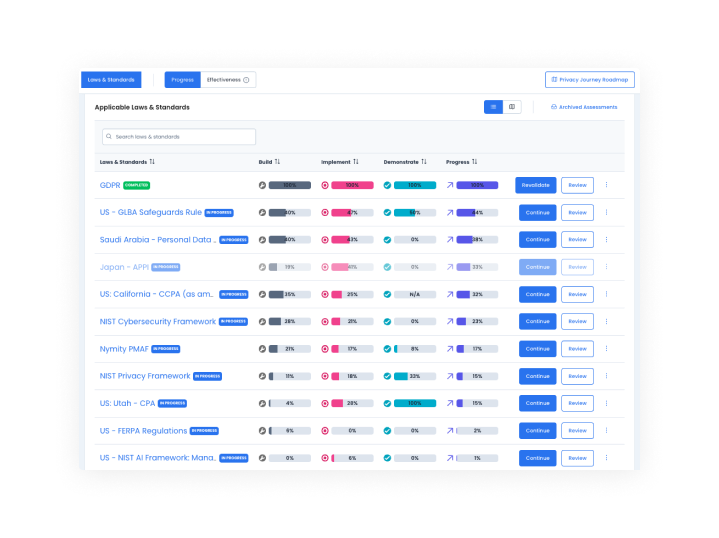Open NIST Privacy Framework
The height and width of the screenshot is (538, 719).
(145, 376)
